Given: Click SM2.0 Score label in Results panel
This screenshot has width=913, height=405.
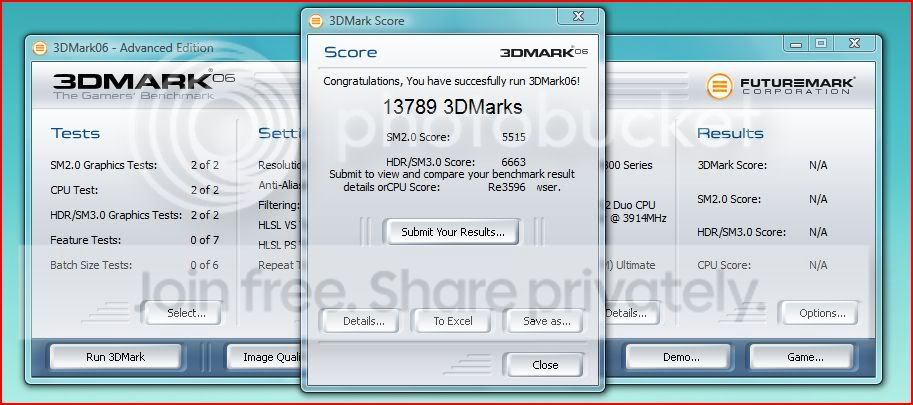Looking at the screenshot, I should coord(729,199).
